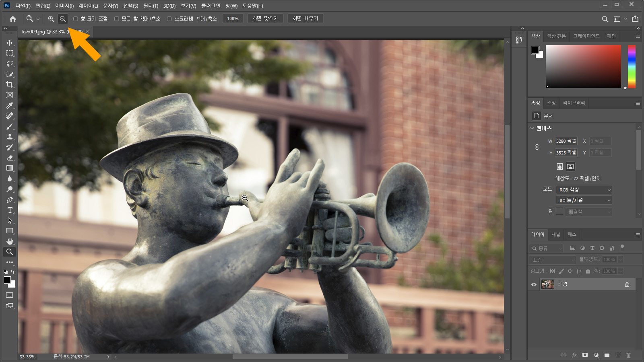
Task: Click the Home icon in options bar
Action: (x=13, y=19)
